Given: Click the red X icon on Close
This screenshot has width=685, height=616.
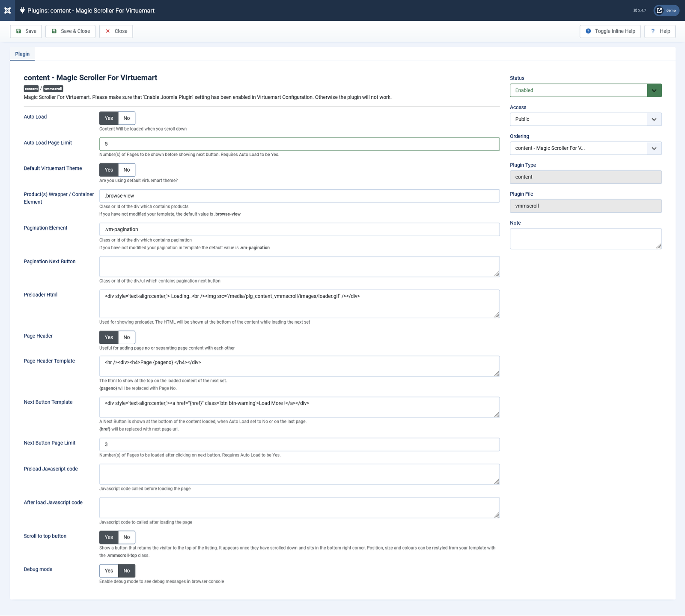Looking at the screenshot, I should [x=108, y=31].
